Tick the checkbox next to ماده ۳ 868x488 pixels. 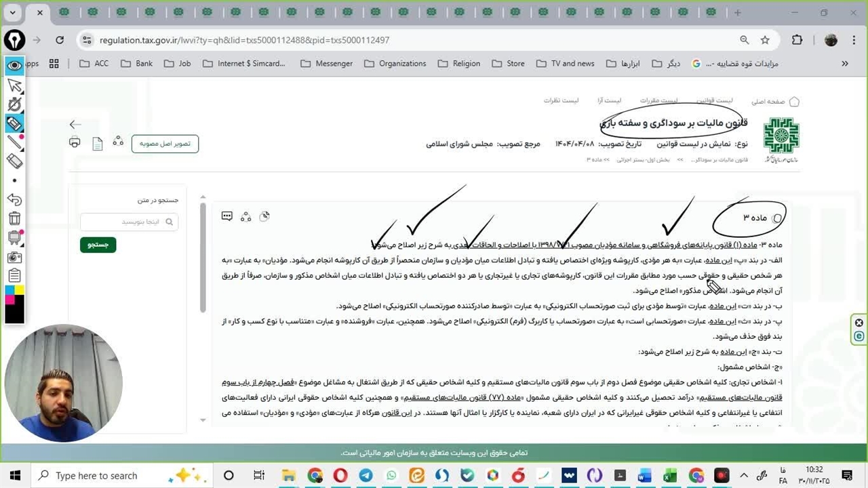click(x=777, y=218)
